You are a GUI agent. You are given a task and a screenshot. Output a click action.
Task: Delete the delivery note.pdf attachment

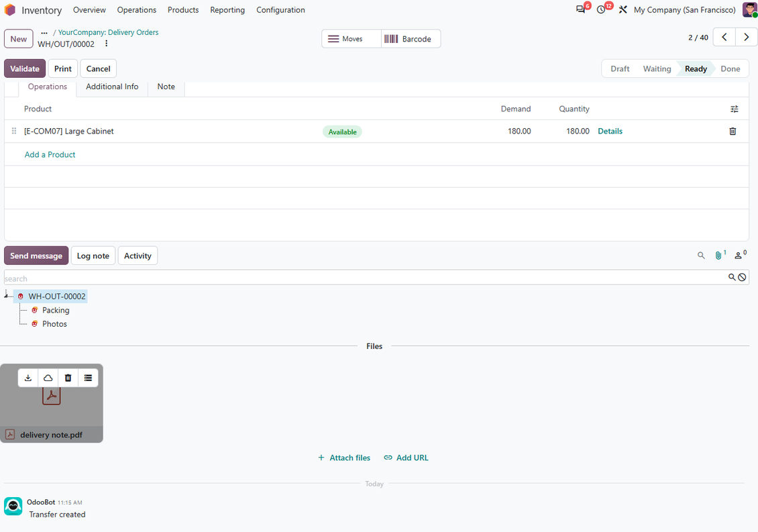(68, 378)
